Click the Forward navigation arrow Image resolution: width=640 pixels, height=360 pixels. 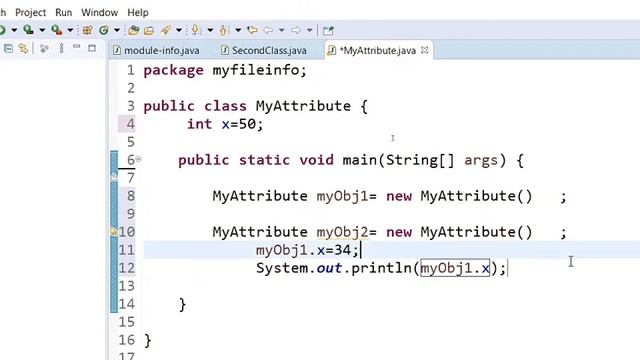[x=296, y=30]
